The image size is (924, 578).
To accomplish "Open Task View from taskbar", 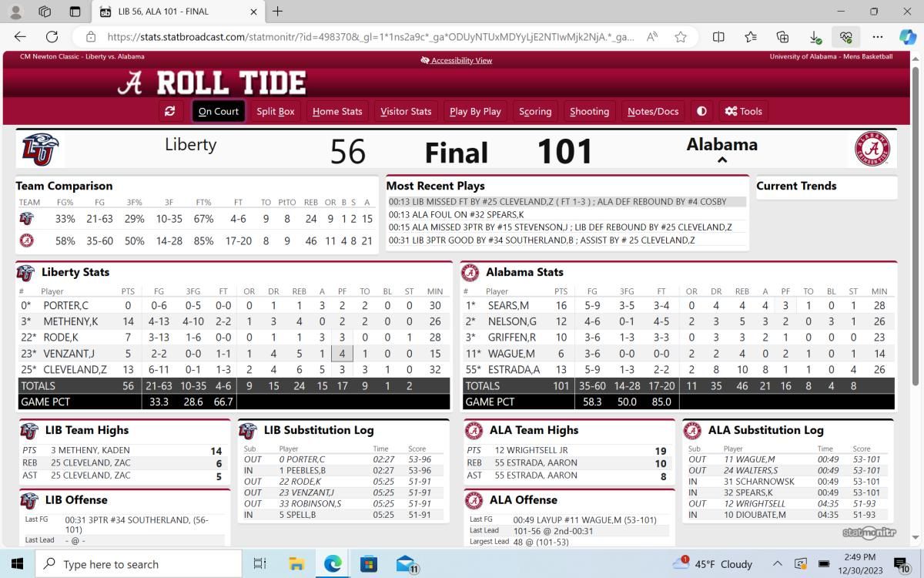I will click(x=259, y=564).
